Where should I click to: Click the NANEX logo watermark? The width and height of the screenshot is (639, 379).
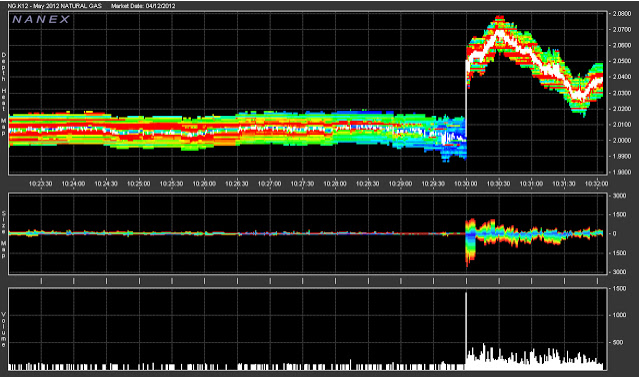pyautogui.click(x=41, y=19)
